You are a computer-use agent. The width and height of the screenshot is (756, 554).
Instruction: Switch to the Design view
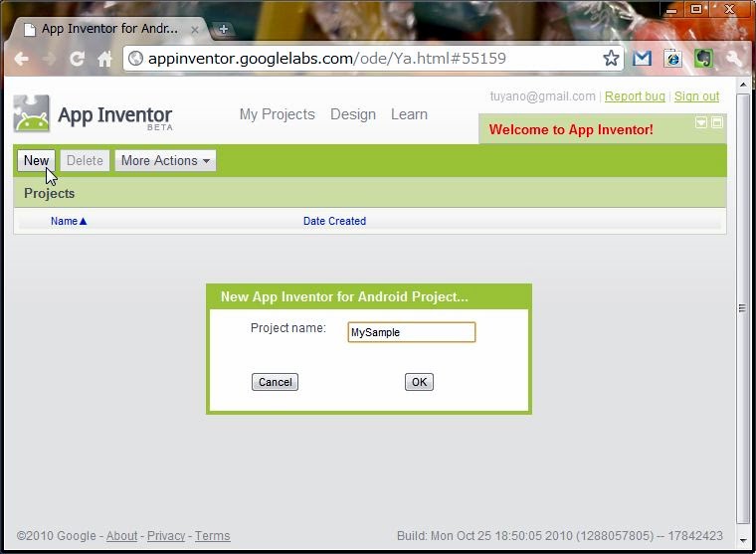point(353,114)
